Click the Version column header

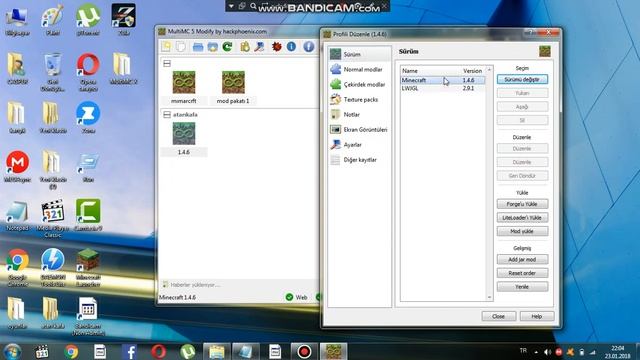(472, 71)
